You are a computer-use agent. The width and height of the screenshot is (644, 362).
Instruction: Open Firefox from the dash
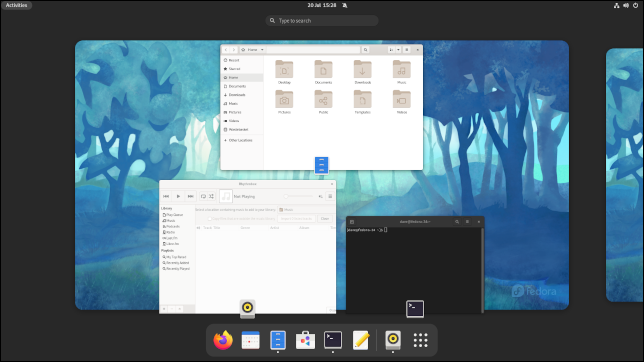223,340
